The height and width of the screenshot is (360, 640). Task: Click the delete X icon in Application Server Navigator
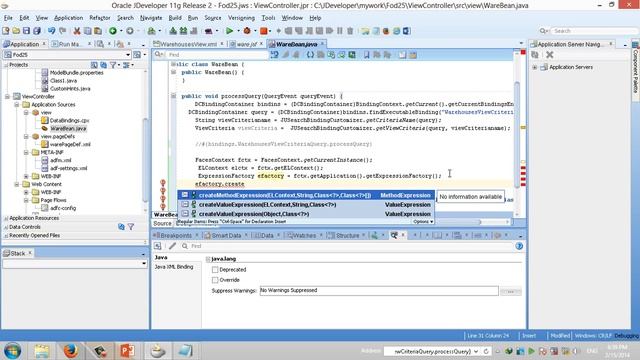click(549, 55)
